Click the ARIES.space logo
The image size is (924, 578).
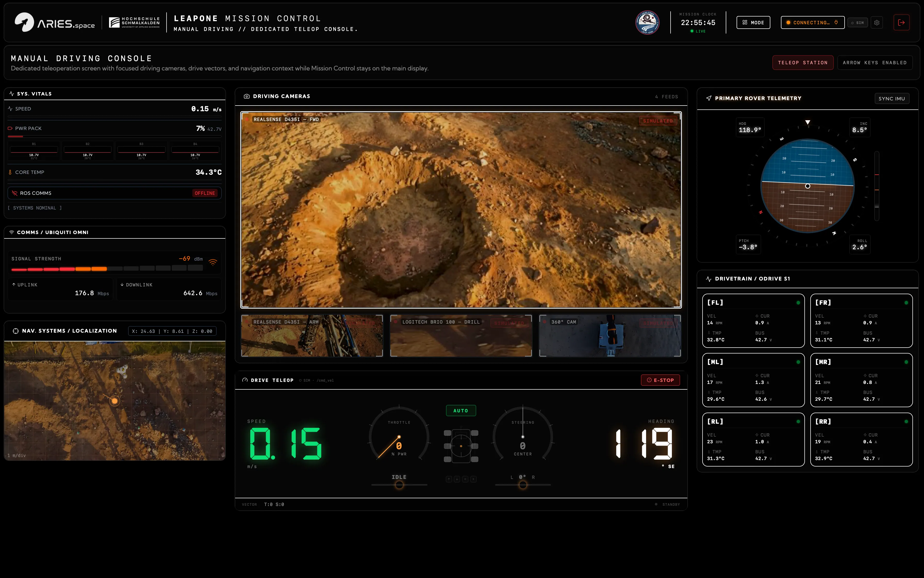click(x=55, y=22)
